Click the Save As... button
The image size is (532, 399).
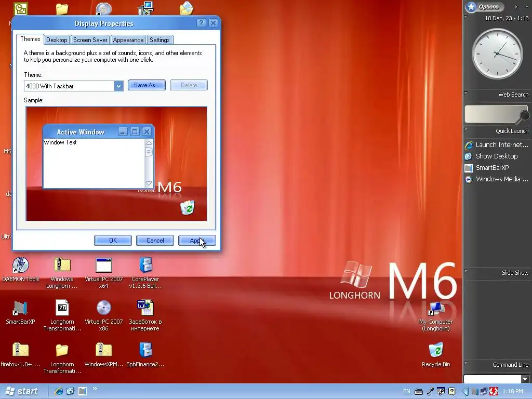[147, 85]
